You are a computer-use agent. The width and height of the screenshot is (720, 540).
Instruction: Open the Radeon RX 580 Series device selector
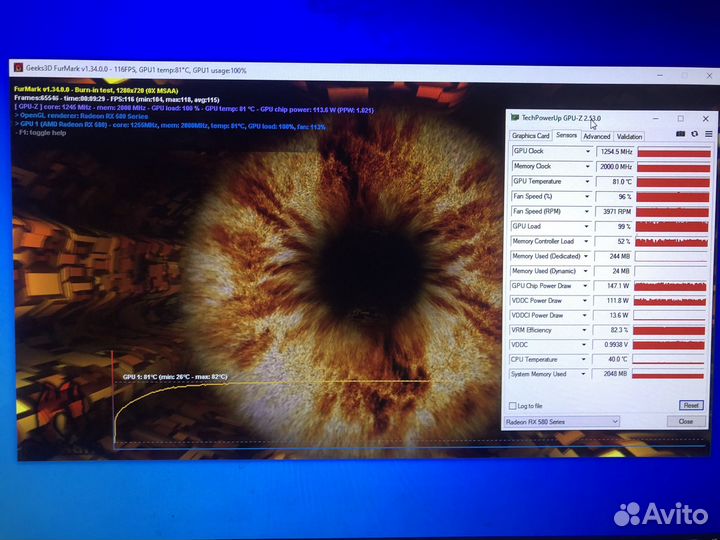tap(562, 422)
